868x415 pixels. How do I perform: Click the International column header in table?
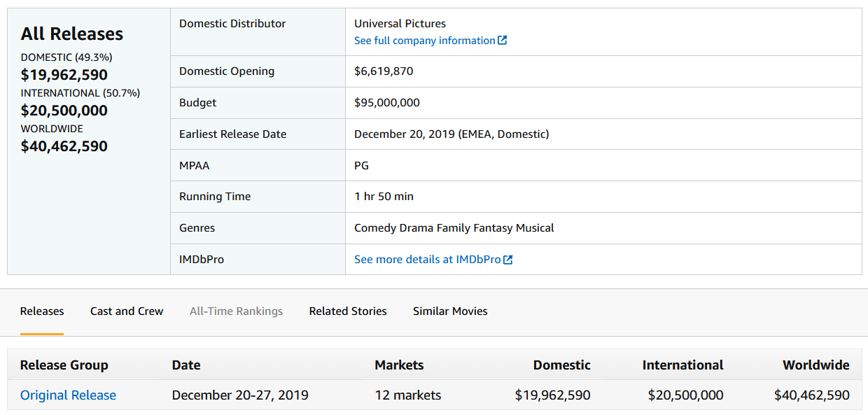pos(682,365)
